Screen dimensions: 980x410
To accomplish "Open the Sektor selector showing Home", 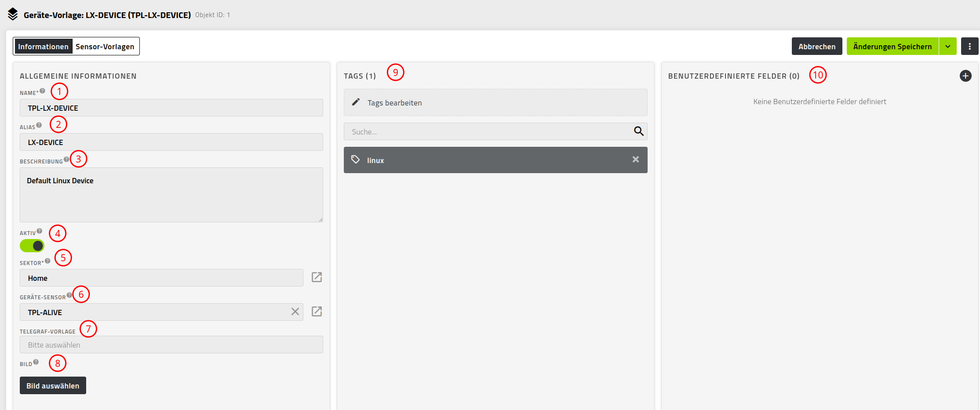I will point(161,278).
